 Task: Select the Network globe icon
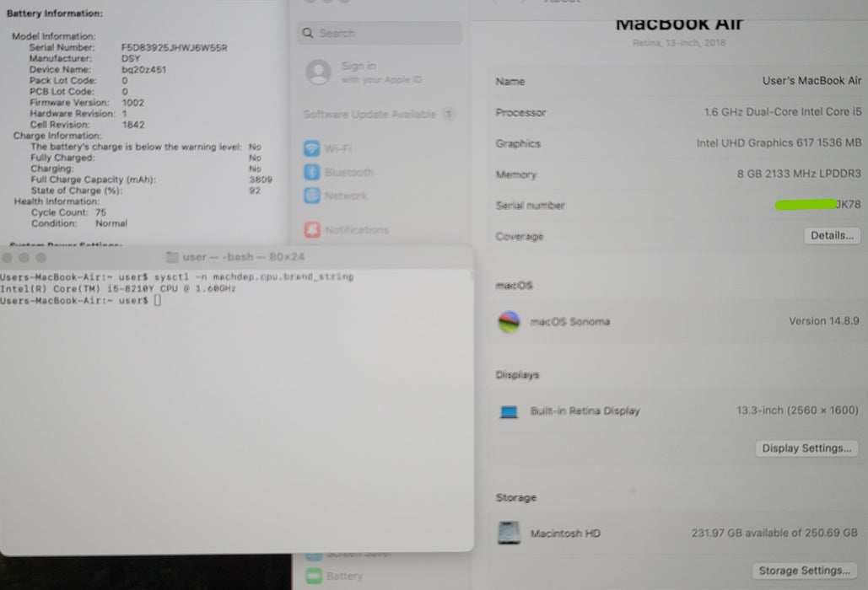tap(311, 196)
